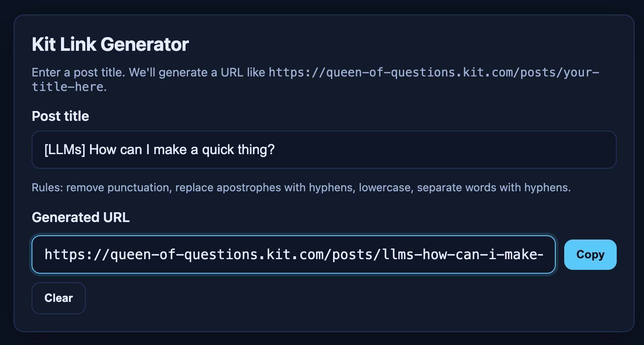Screen dimensions: 644x345
Task: Click the https:// portion of the generated URL
Action: click(78, 254)
